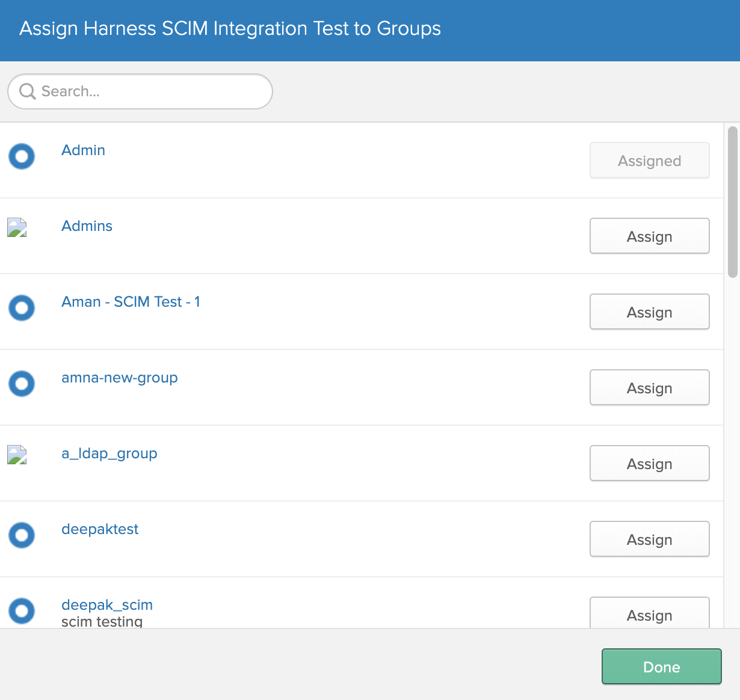Click the group icon beside deepaktest
The height and width of the screenshot is (700, 740).
(22, 535)
